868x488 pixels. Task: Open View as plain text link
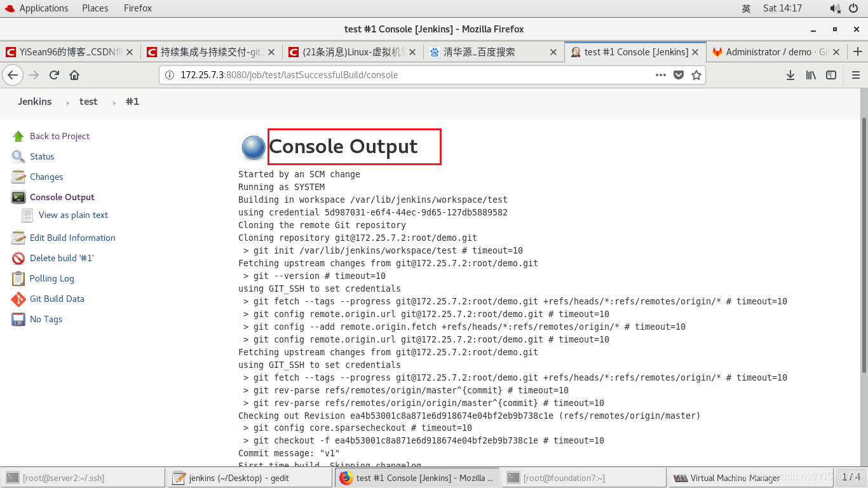tap(73, 215)
